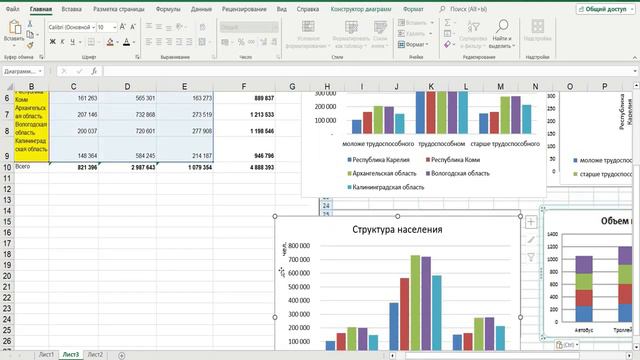The width and height of the screenshot is (640, 360).
Task: Click the Clear eraser icon
Action: coord(448,44)
